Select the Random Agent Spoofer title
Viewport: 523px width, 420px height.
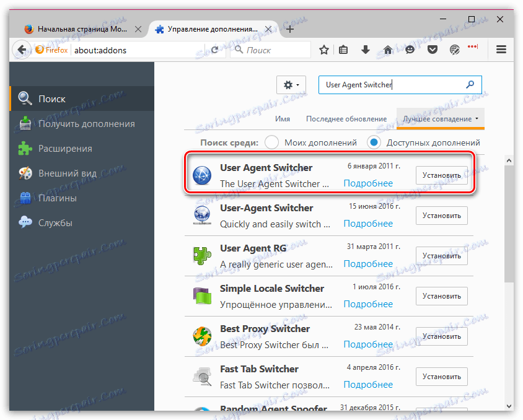click(273, 408)
